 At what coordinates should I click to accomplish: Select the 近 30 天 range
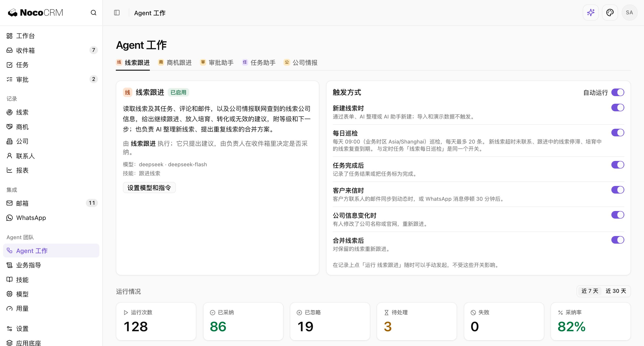[616, 291]
